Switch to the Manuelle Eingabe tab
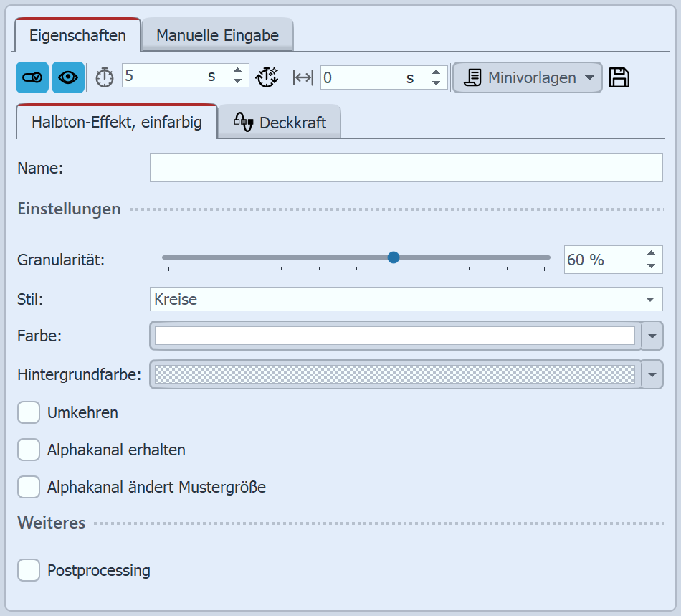The image size is (681, 616). (217, 35)
